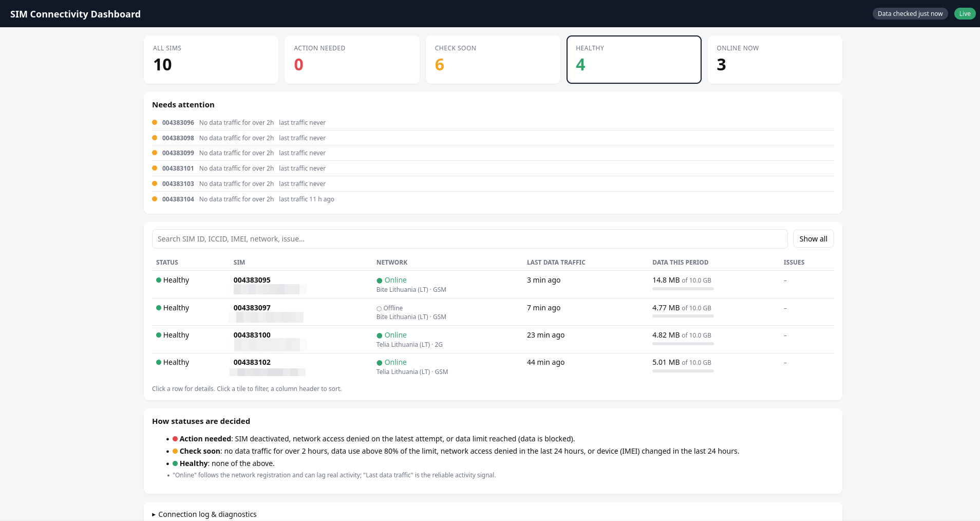980x521 pixels.
Task: Open attention item for SIM 004383104
Action: click(493, 199)
